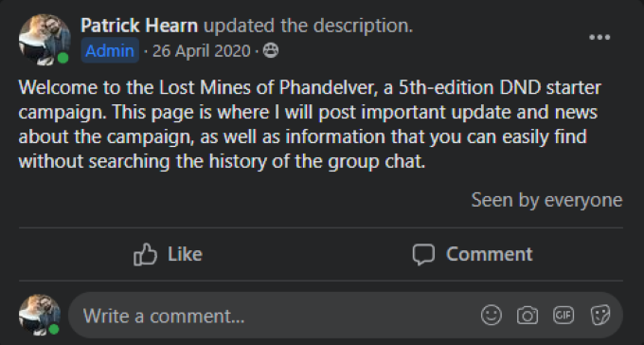Click the speech bubble Comment icon

pos(423,254)
